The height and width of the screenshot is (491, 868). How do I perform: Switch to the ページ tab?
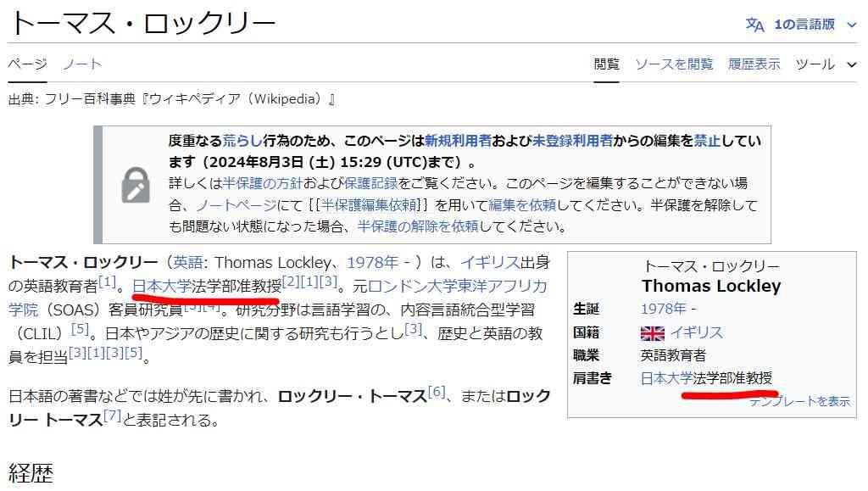27,64
